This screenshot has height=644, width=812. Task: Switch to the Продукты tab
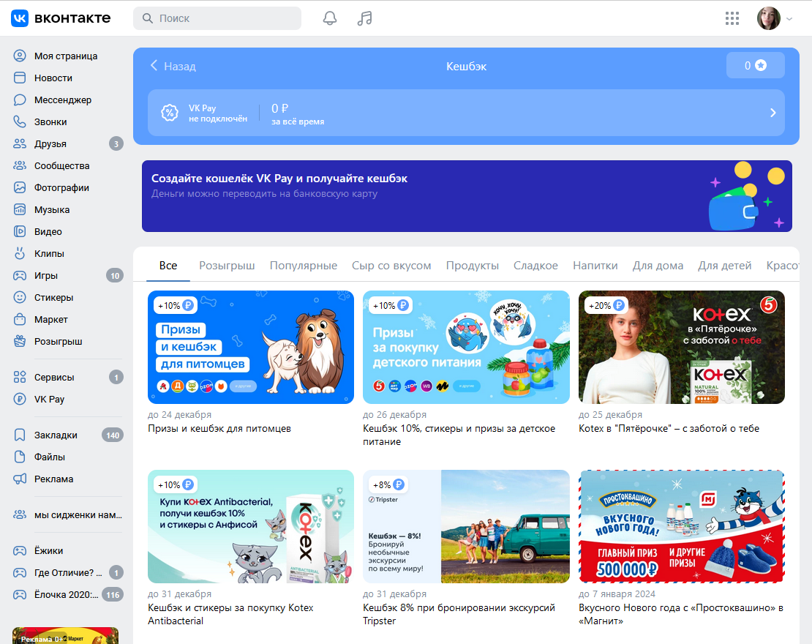[473, 265]
